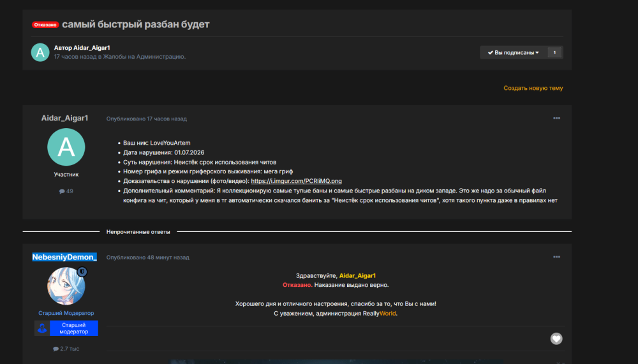The width and height of the screenshot is (638, 364).
Task: Open the imgur proof link
Action: 296,181
